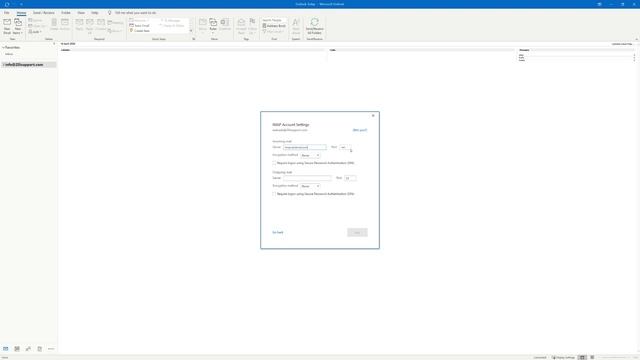
Task: Open the navigation bar more options ellipsis
Action: [x=51, y=349]
